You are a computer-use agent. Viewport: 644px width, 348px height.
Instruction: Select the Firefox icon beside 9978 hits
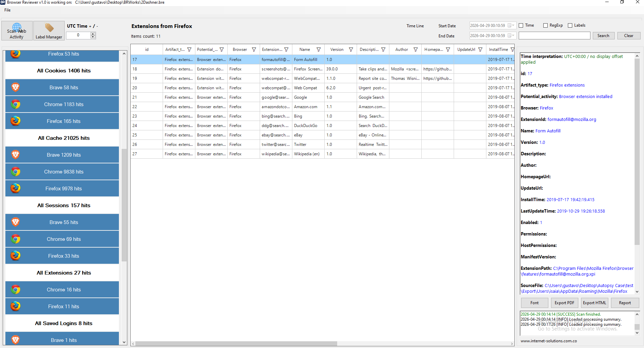[x=15, y=188]
